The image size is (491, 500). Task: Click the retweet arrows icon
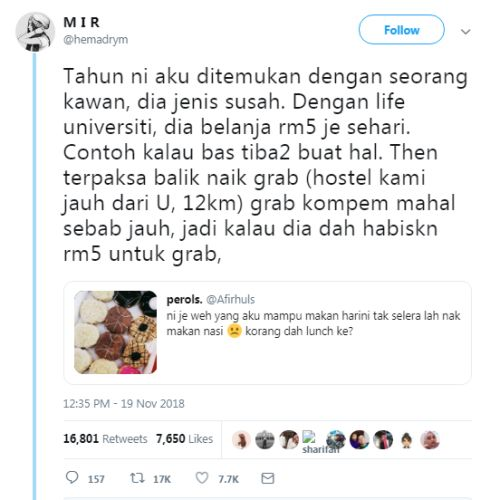(137, 478)
